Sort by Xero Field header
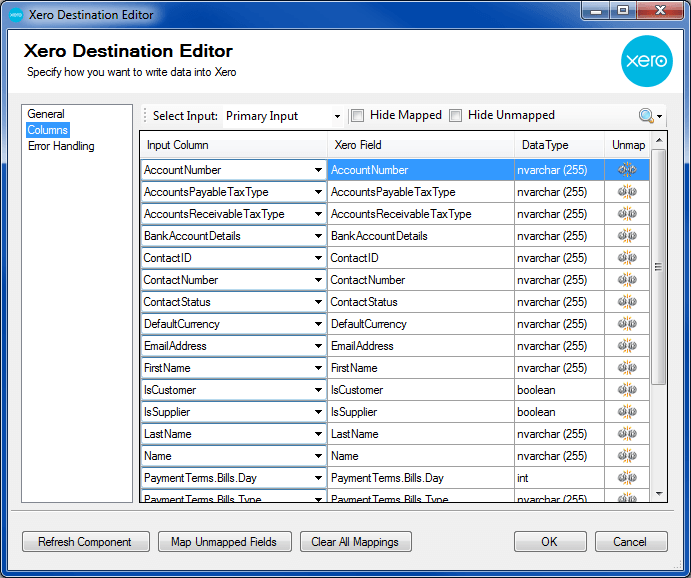This screenshot has height=578, width=691. [421, 145]
